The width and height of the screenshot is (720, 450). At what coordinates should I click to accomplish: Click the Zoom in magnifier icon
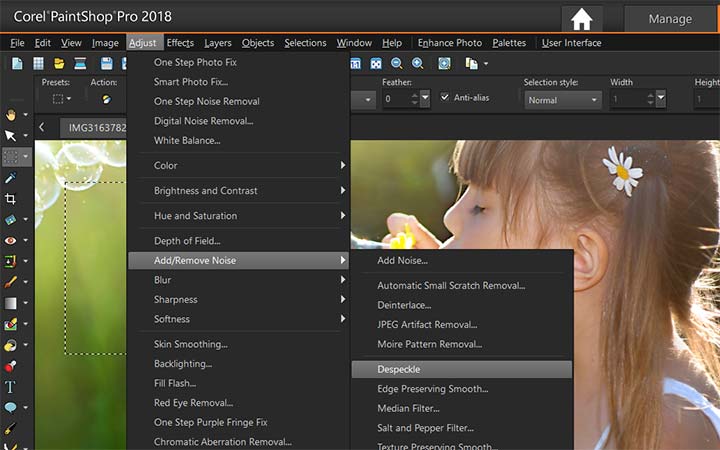(417, 63)
